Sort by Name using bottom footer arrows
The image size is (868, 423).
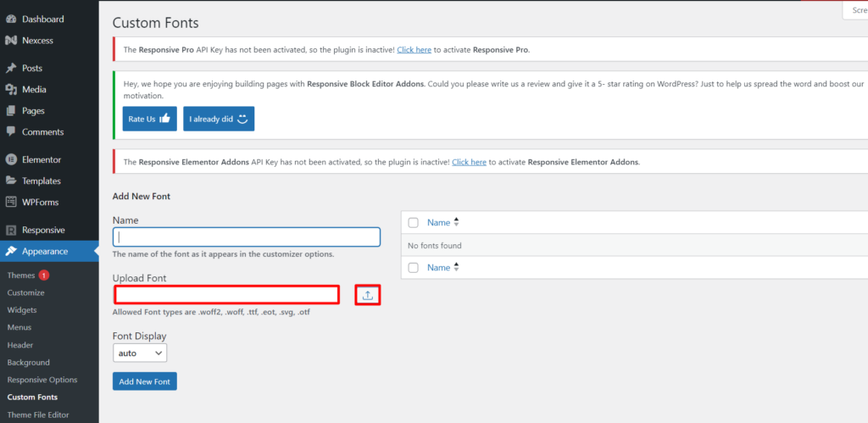click(456, 267)
